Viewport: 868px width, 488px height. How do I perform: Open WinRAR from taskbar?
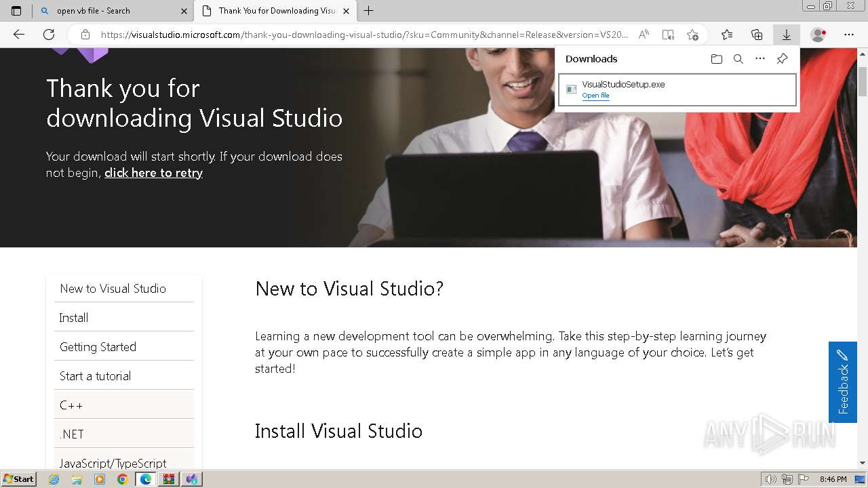click(169, 479)
